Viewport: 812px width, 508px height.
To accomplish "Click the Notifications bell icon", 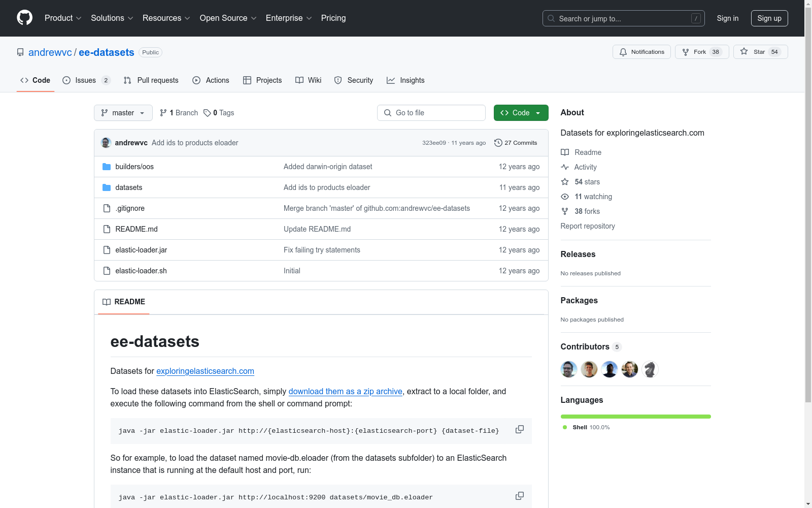I will [623, 52].
